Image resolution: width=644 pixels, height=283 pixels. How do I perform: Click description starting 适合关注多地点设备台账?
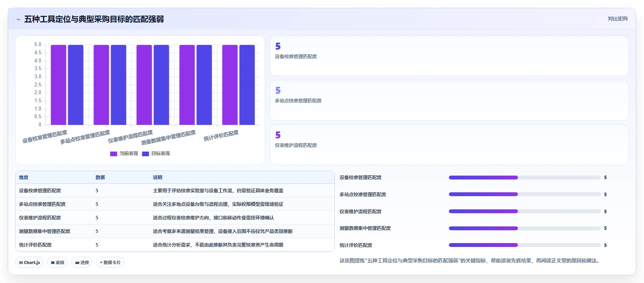tap(218, 204)
